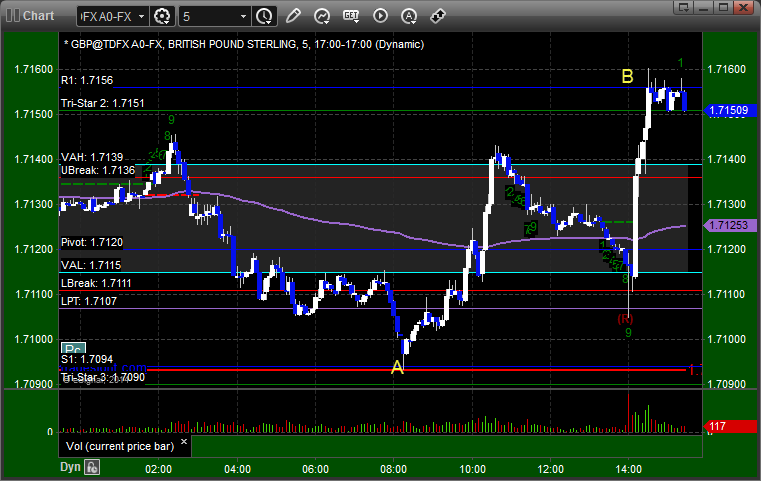Open the chart studies icon menu
Image resolution: width=761 pixels, height=481 pixels.
pos(322,16)
